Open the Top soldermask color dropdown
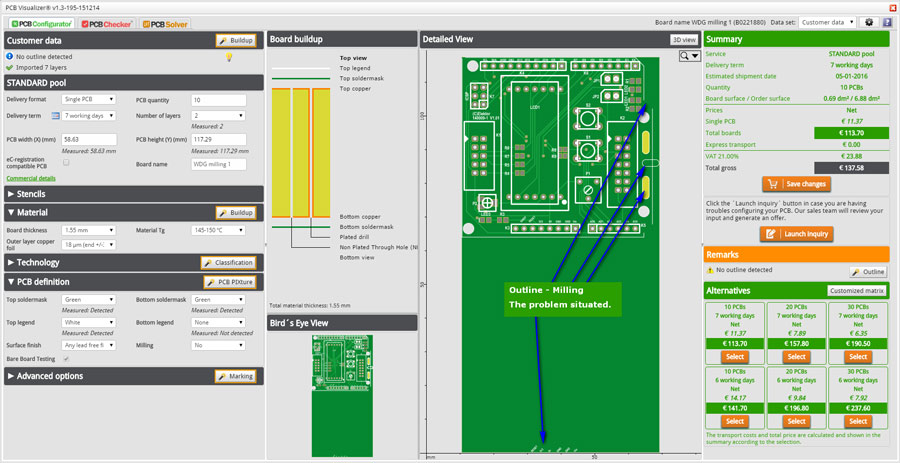The image size is (900, 463). point(89,299)
